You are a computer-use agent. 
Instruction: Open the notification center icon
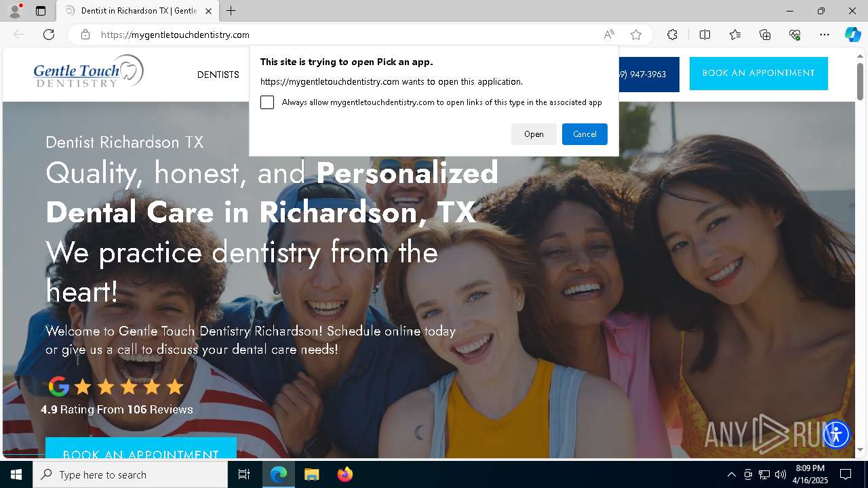[846, 474]
